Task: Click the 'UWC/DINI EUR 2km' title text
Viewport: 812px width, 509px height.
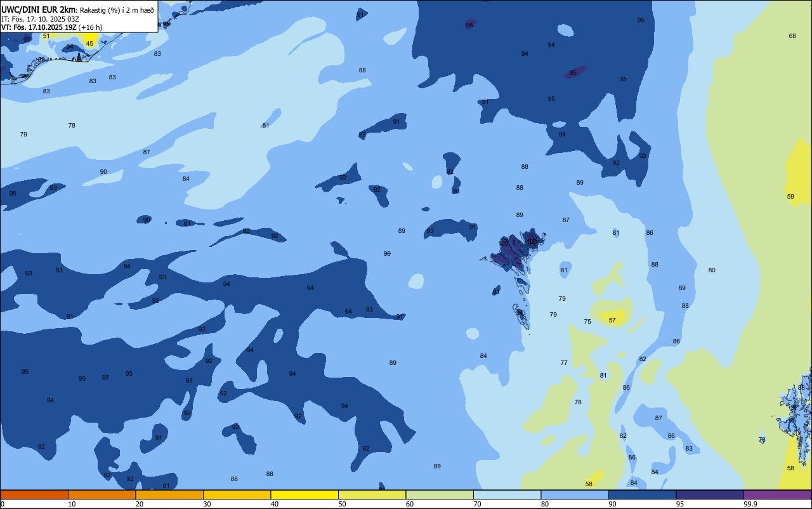Action: click(x=38, y=10)
